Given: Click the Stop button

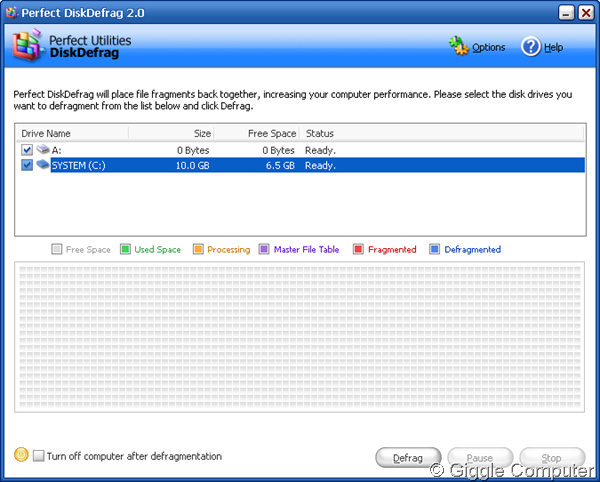Looking at the screenshot, I should click(552, 458).
